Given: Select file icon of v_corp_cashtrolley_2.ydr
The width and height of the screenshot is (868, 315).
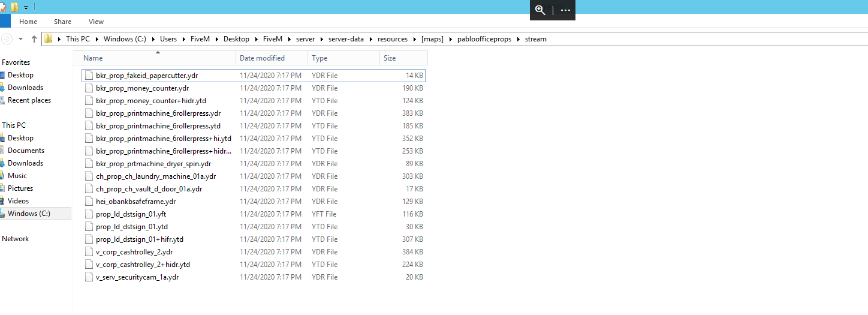Looking at the screenshot, I should pyautogui.click(x=89, y=252).
